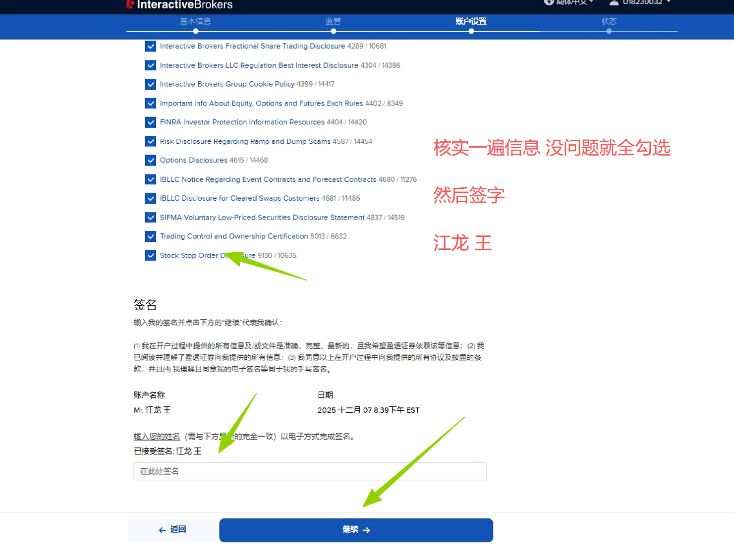The height and width of the screenshot is (560, 734).
Task: Open Risk Disclosure Regarding Ramp and Dump Scams
Action: coord(245,142)
